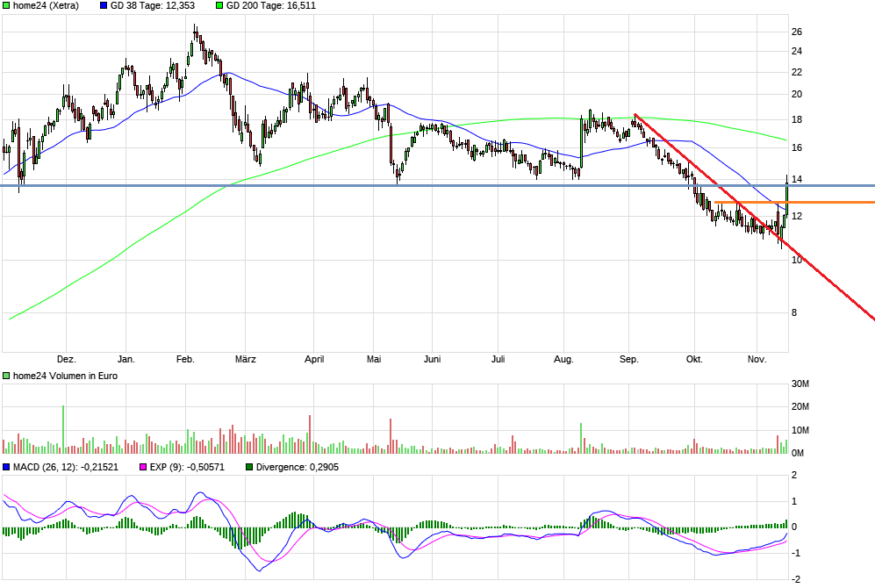Click the 'Feb.' month axis label
The height and width of the screenshot is (588, 875).
[185, 359]
